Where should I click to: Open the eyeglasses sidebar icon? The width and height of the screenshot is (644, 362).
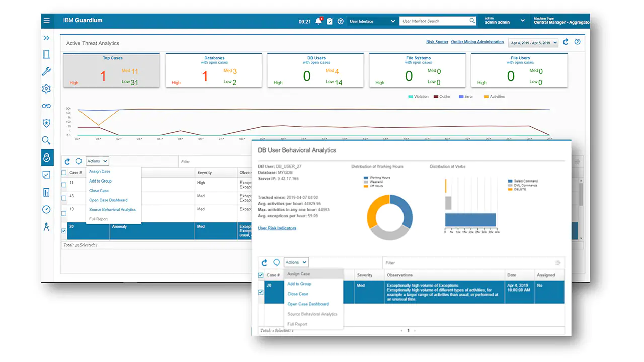pos(46,106)
